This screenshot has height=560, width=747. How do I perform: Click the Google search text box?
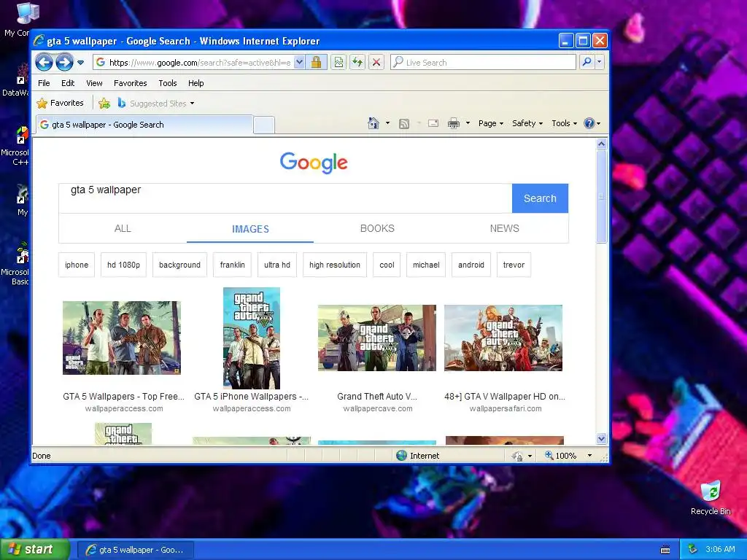(x=285, y=198)
